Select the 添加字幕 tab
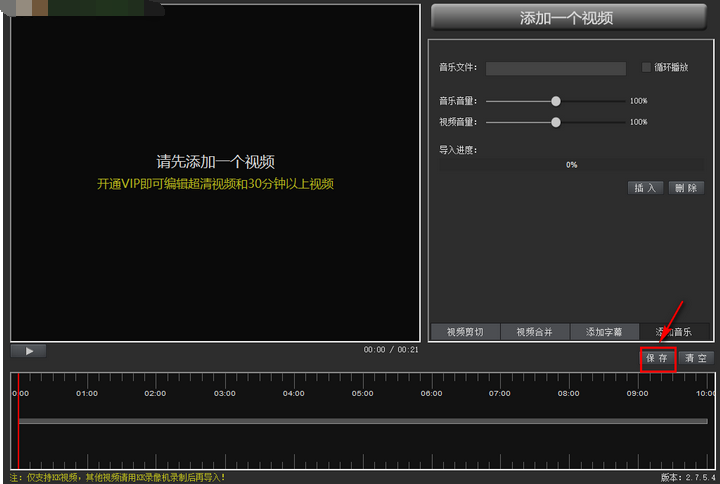720x484 pixels. coord(604,332)
